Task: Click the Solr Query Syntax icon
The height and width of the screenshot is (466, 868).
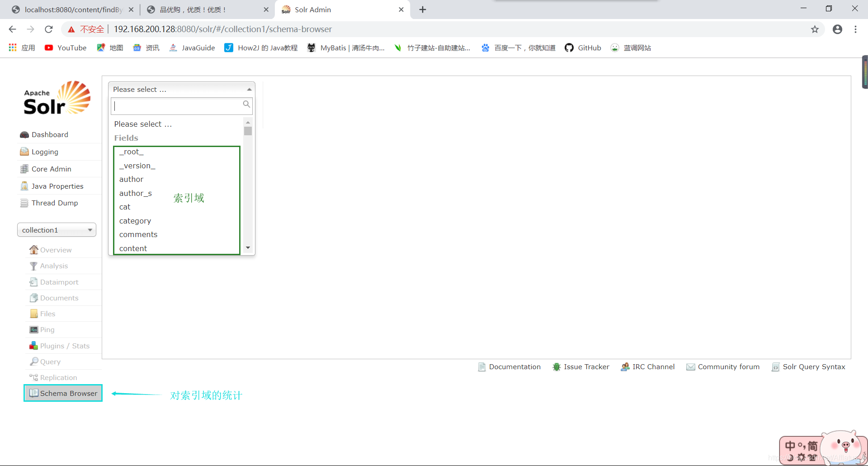Action: (x=776, y=367)
